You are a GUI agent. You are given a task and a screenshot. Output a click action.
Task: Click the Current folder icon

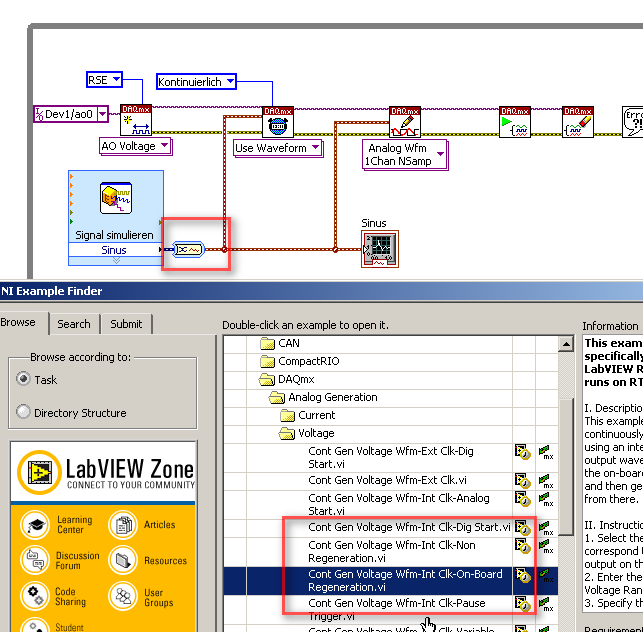click(287, 415)
